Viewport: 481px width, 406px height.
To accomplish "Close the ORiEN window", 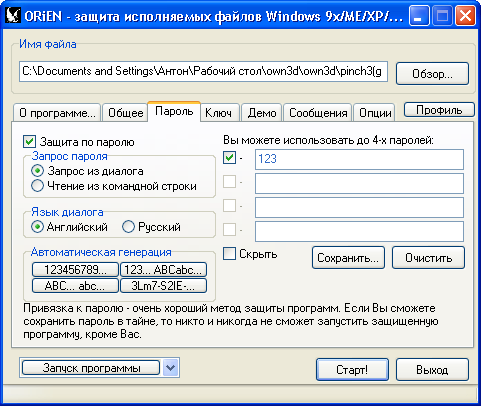I will tap(466, 16).
